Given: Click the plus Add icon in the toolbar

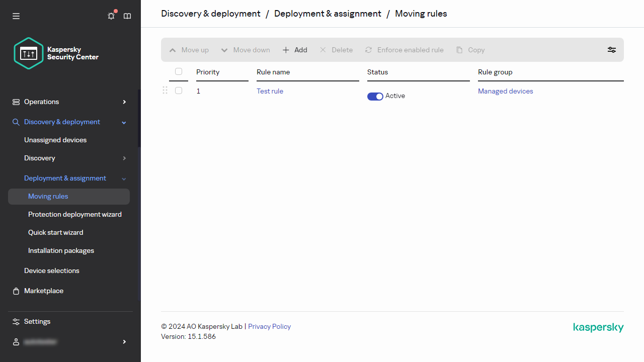Looking at the screenshot, I should (286, 50).
